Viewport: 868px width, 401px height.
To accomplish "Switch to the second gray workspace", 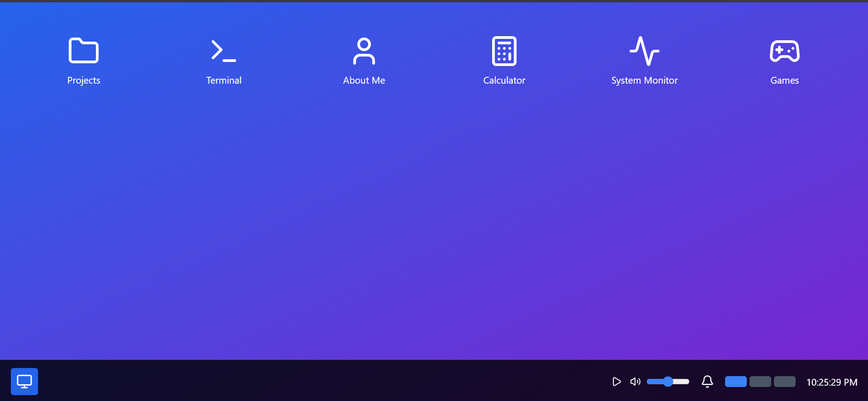I will coord(760,382).
